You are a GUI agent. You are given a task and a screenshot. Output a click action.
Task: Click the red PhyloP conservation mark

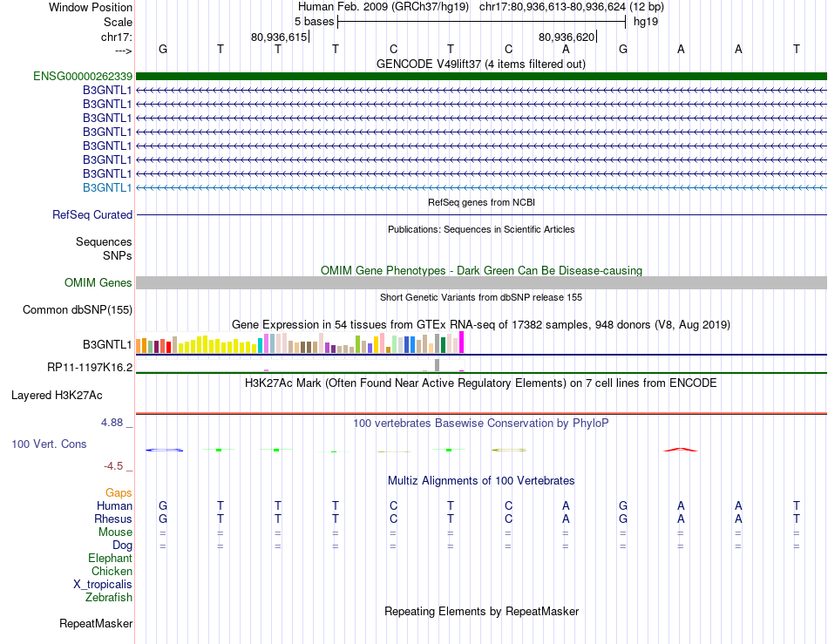coord(681,450)
